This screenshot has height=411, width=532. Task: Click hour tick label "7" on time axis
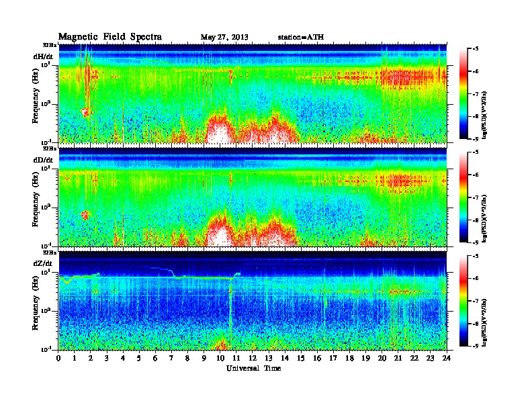[171, 358]
